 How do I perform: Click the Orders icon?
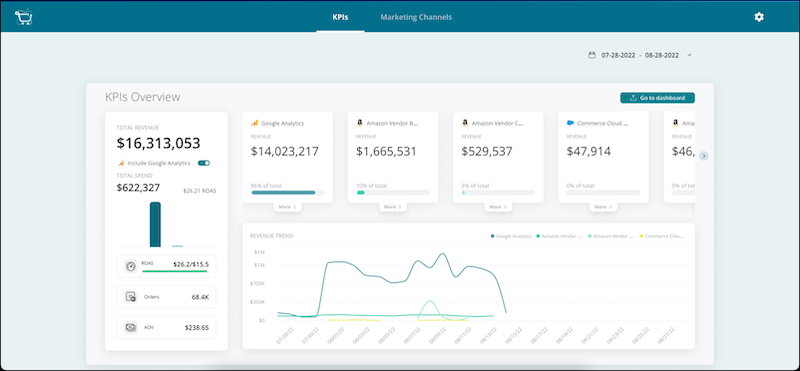[131, 297]
